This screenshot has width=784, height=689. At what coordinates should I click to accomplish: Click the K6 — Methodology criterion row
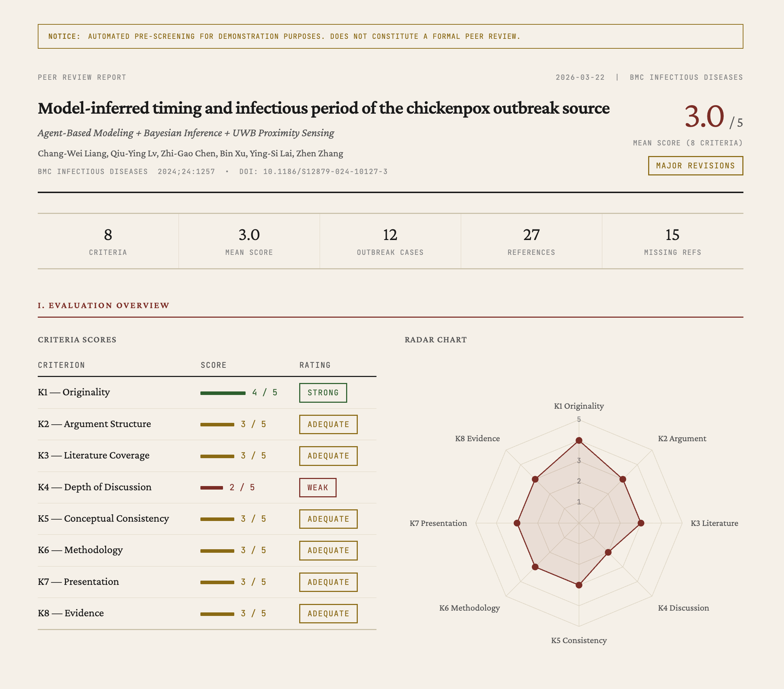pos(80,550)
